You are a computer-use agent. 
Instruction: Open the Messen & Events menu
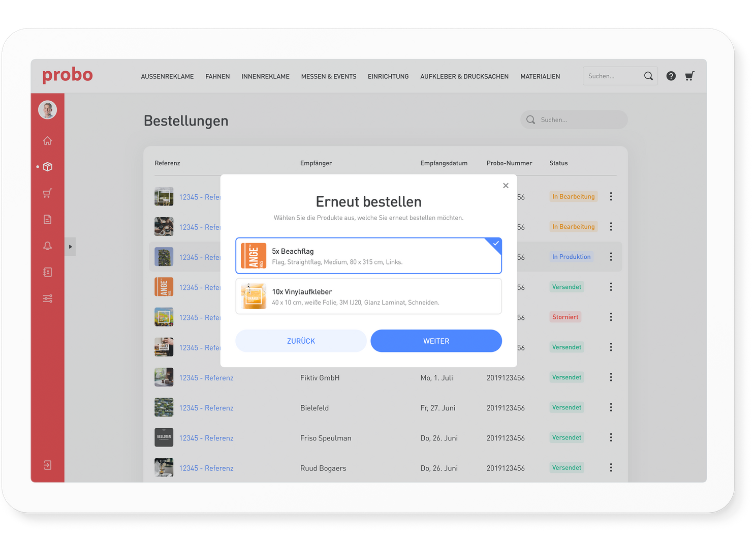(x=329, y=76)
